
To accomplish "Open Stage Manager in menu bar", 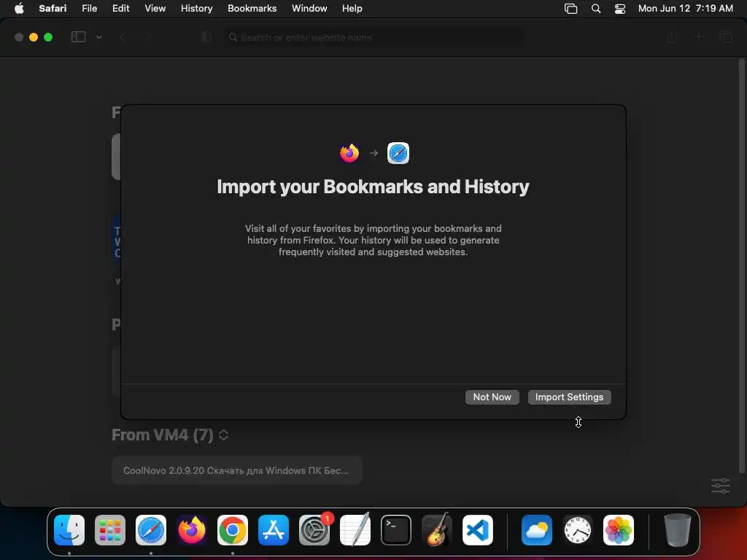I will 570,9.
